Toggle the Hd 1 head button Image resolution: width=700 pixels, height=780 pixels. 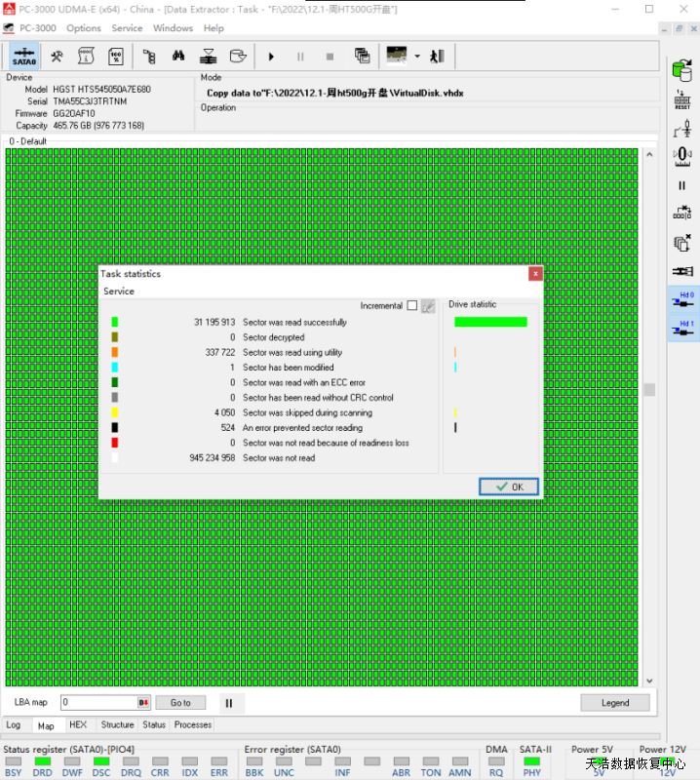tap(682, 329)
